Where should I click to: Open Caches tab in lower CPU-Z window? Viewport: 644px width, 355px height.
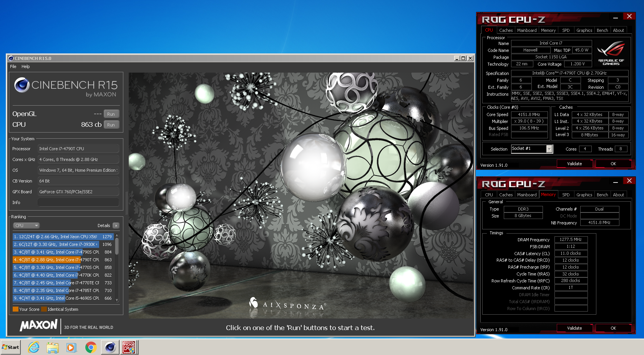(x=506, y=195)
